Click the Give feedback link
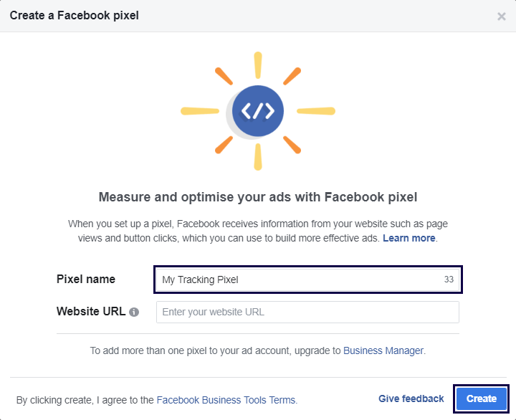Screen dimensions: 516x420 pos(411,398)
